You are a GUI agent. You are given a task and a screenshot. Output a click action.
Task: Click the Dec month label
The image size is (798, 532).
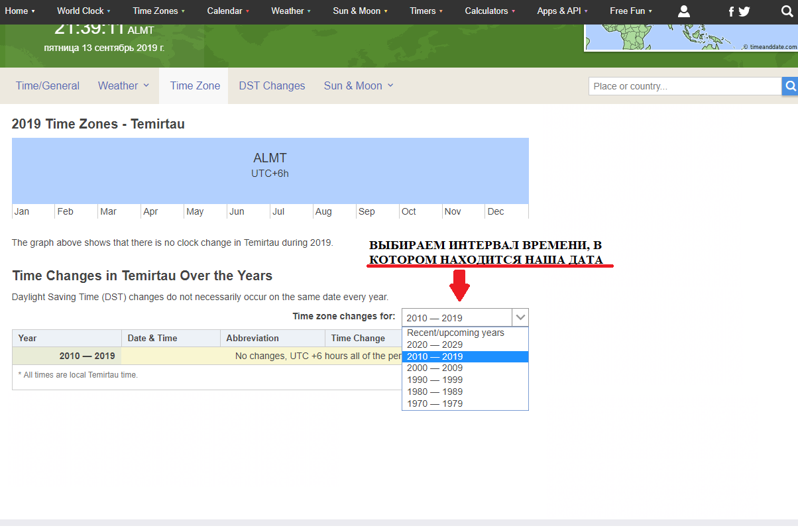496,211
